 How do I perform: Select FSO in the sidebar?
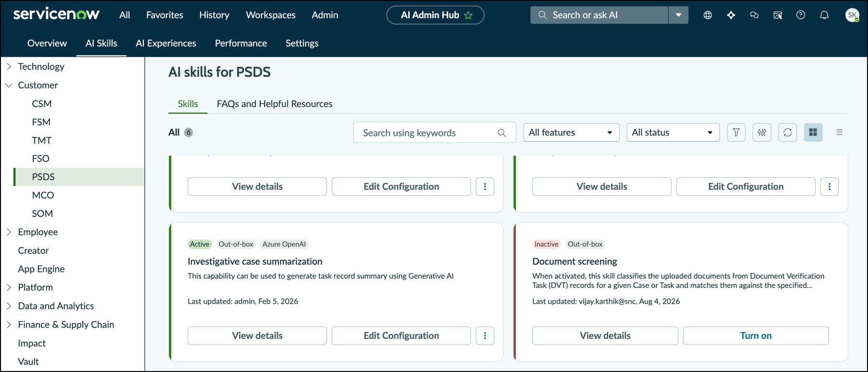[x=41, y=159]
